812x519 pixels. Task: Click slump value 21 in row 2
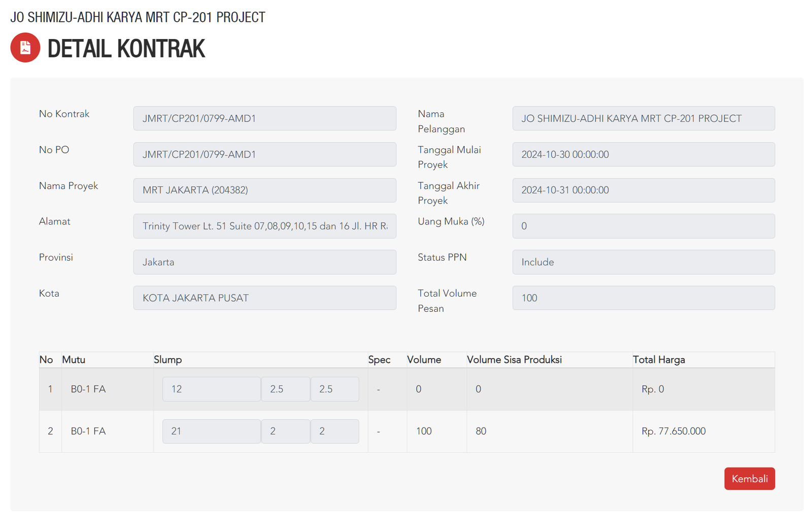(211, 431)
